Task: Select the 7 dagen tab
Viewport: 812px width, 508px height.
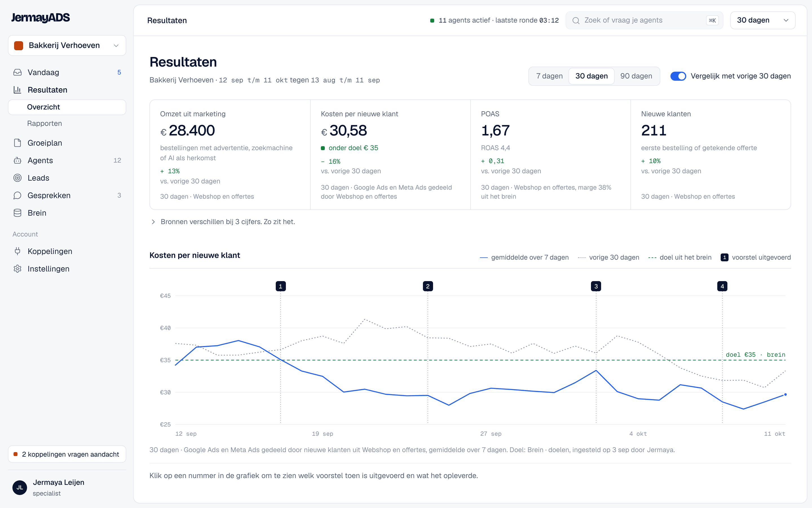Action: (x=549, y=76)
